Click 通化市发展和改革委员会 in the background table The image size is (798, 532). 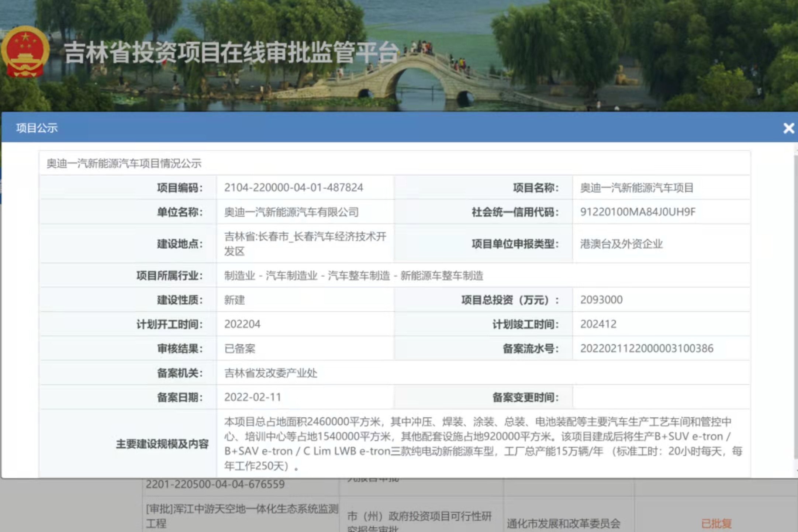[563, 523]
